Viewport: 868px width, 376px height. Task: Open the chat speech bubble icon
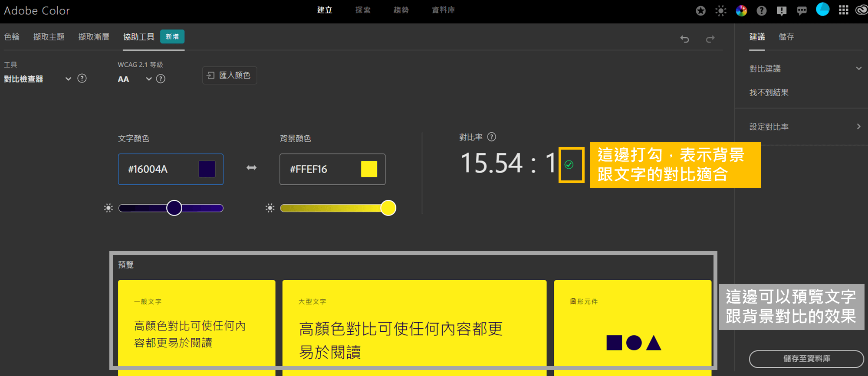click(802, 11)
